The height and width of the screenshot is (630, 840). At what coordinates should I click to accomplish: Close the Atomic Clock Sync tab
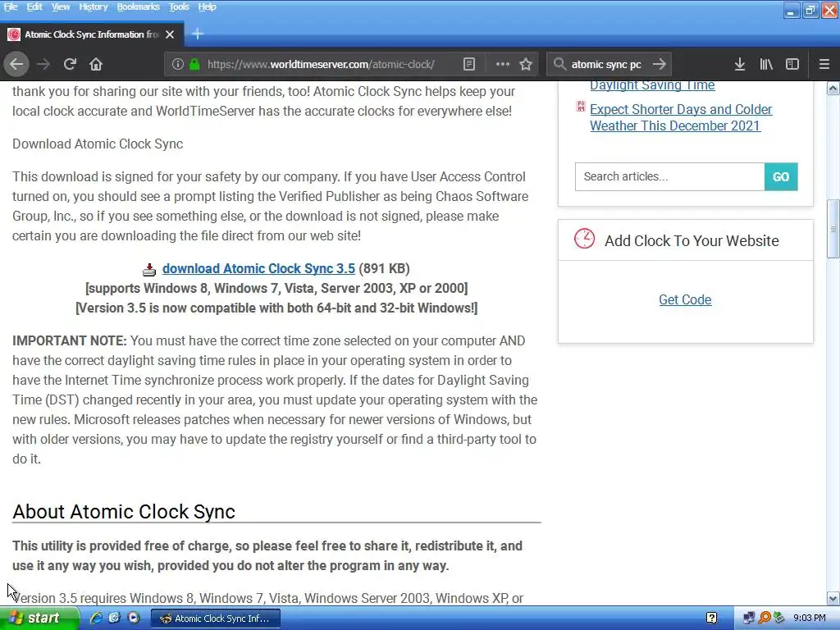(x=170, y=34)
